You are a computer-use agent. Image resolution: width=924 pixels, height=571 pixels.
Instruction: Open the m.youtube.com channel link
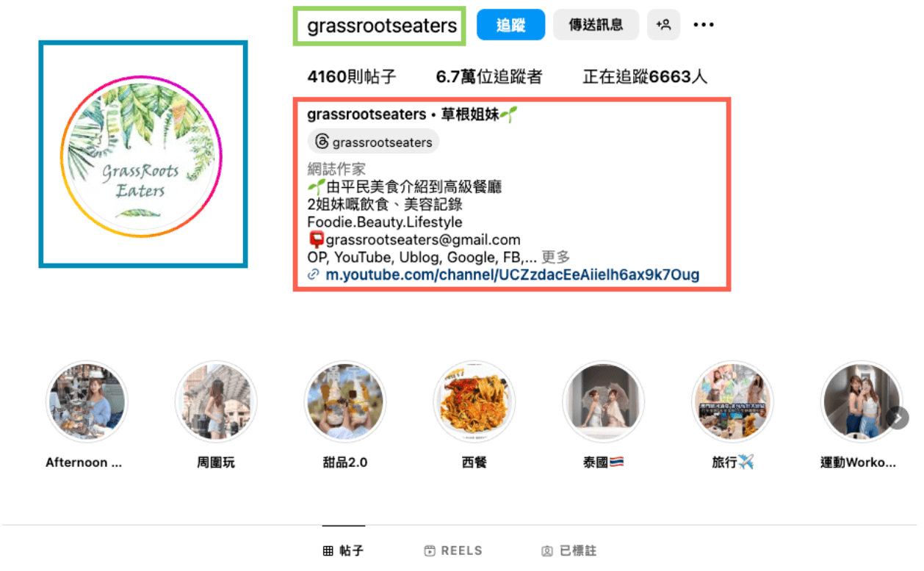tap(513, 275)
